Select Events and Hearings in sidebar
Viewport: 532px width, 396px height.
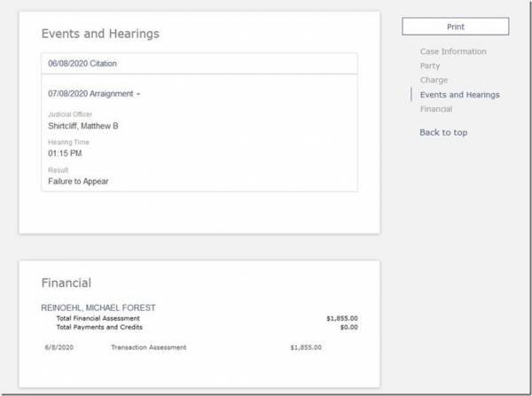459,95
